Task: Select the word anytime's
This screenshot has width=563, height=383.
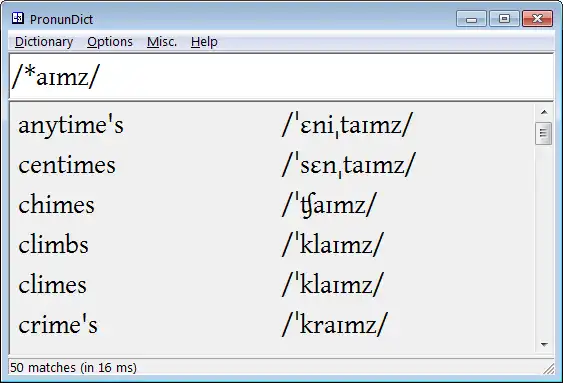Action: tap(71, 125)
